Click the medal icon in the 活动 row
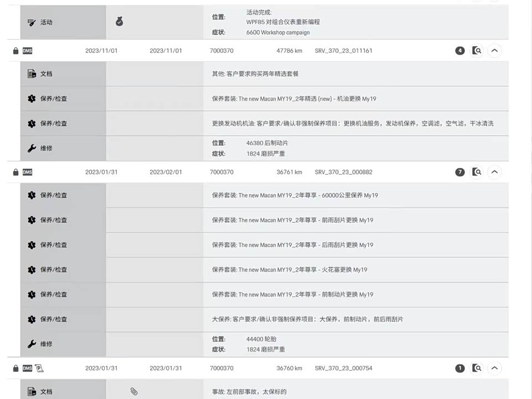This screenshot has width=532, height=399. tap(120, 22)
